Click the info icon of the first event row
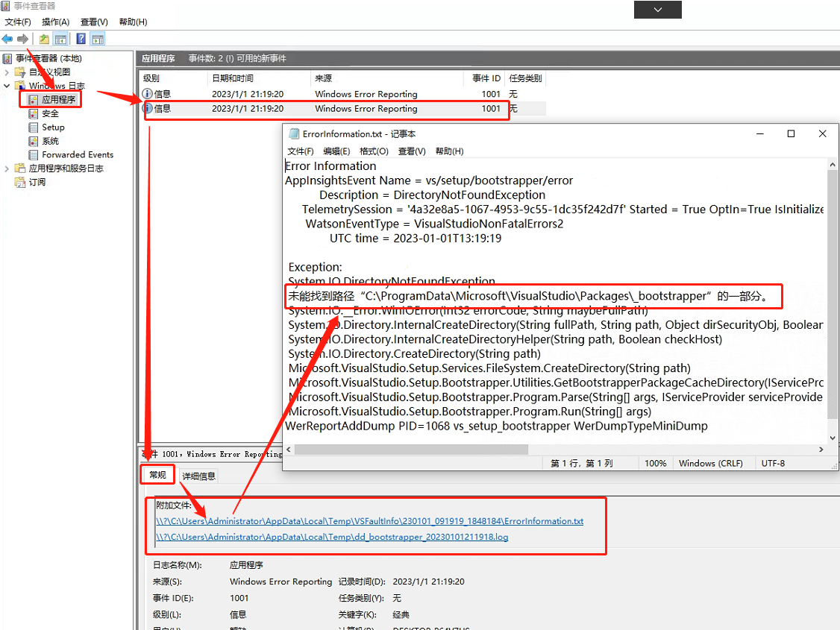Screen dimensions: 840x630 click(x=147, y=94)
